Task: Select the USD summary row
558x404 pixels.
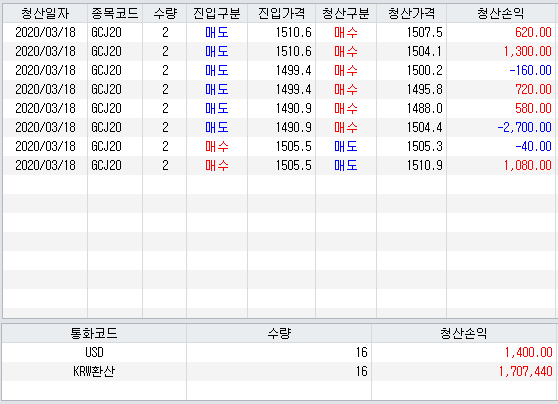Action: coord(279,352)
